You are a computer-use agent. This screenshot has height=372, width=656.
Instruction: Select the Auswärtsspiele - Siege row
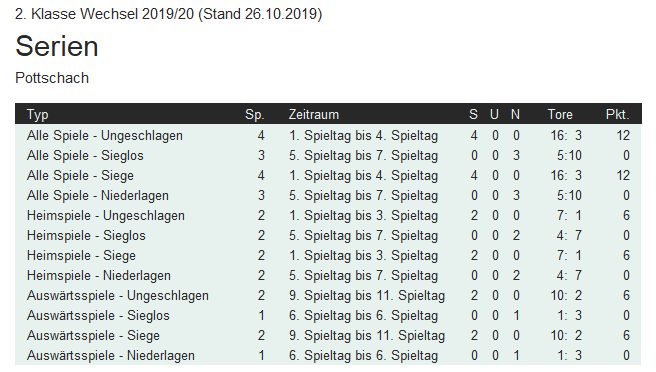pos(328,335)
